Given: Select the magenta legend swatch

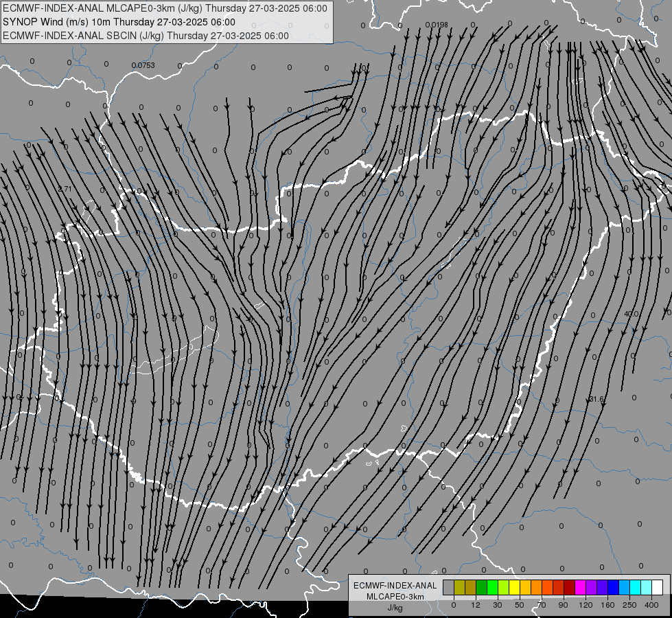Looking at the screenshot, I should coord(581,587).
